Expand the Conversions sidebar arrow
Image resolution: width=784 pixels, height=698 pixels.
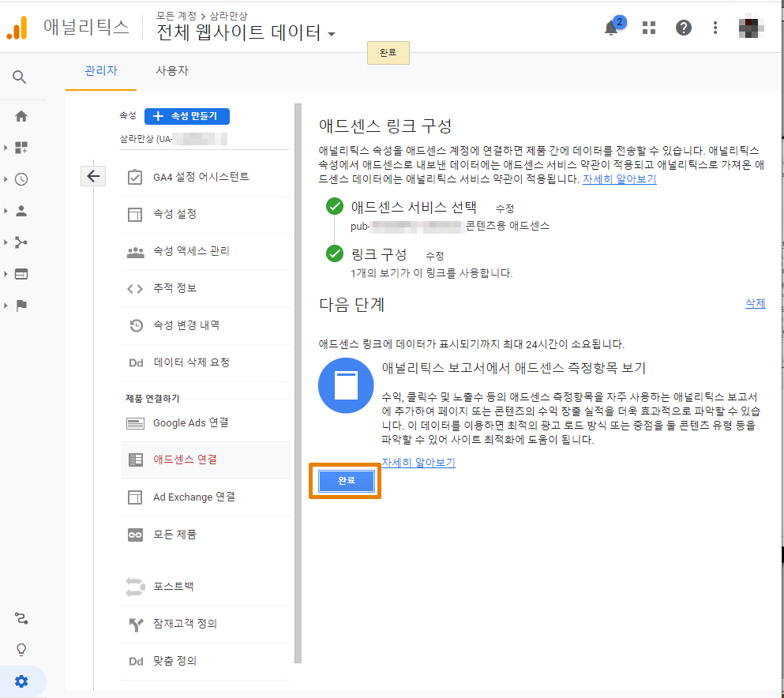6,305
